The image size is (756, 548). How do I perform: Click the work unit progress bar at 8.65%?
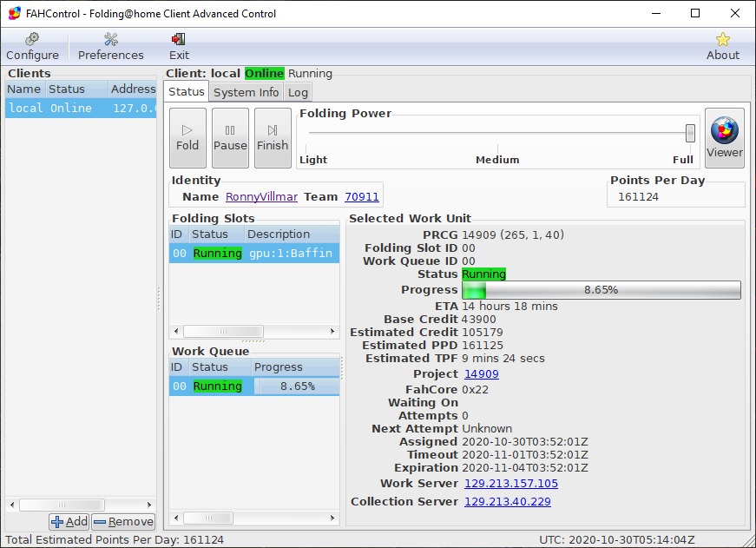pos(602,290)
